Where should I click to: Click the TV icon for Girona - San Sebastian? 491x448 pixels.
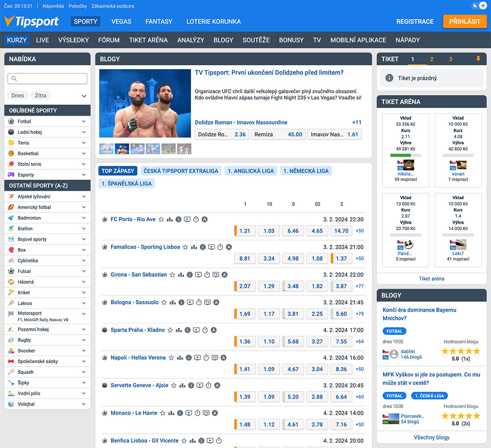pos(216,275)
